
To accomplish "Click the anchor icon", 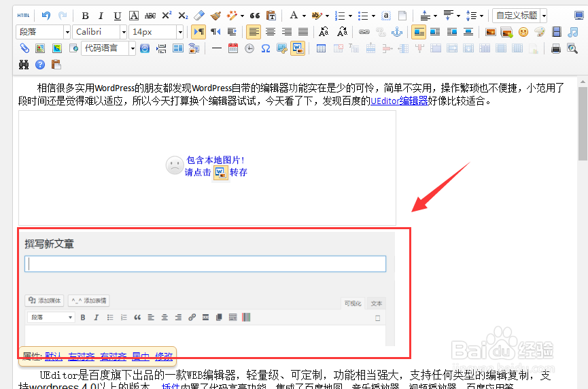I will click(x=397, y=32).
